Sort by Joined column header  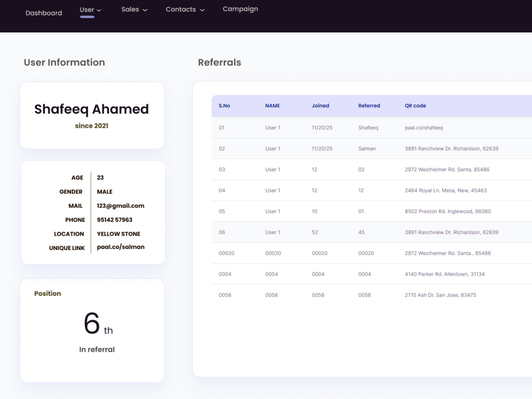click(x=320, y=106)
